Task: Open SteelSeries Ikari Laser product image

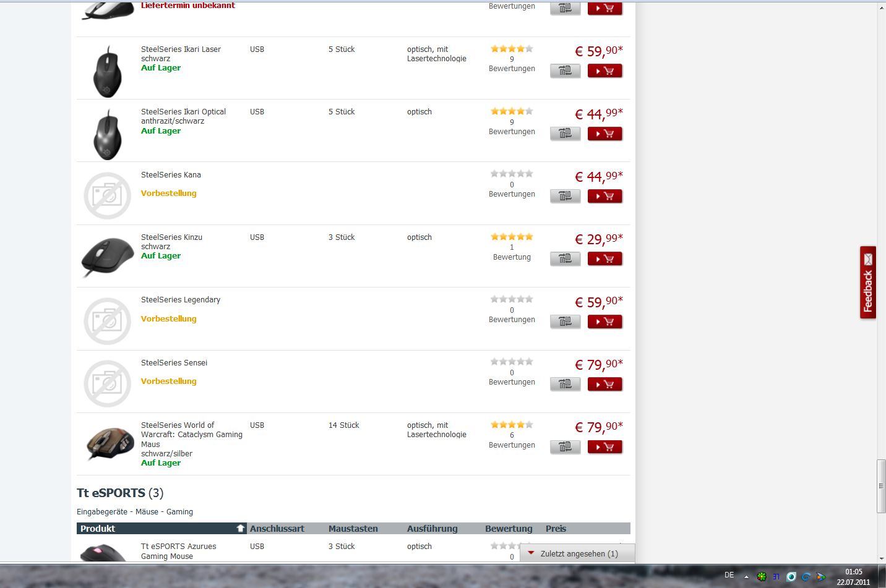Action: [x=107, y=70]
